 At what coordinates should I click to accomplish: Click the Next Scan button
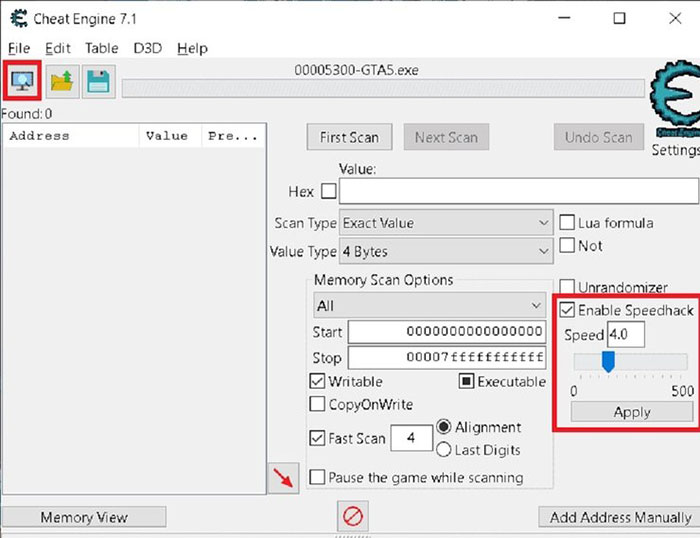coord(446,137)
